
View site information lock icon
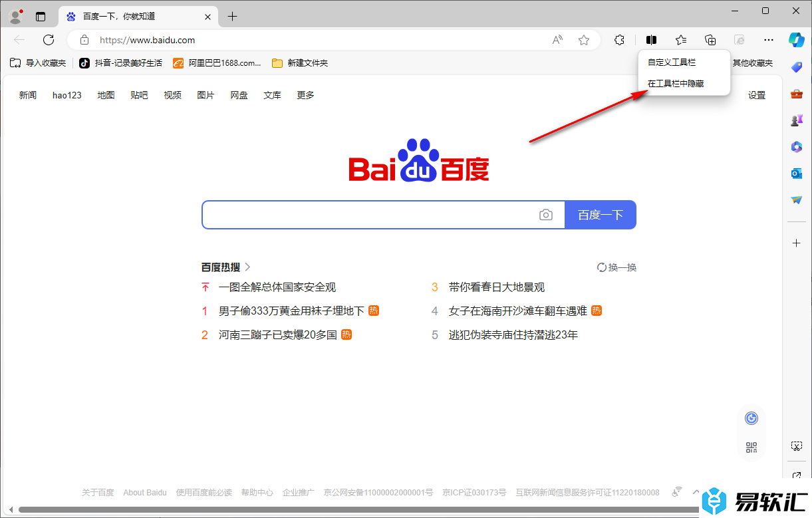coord(84,40)
